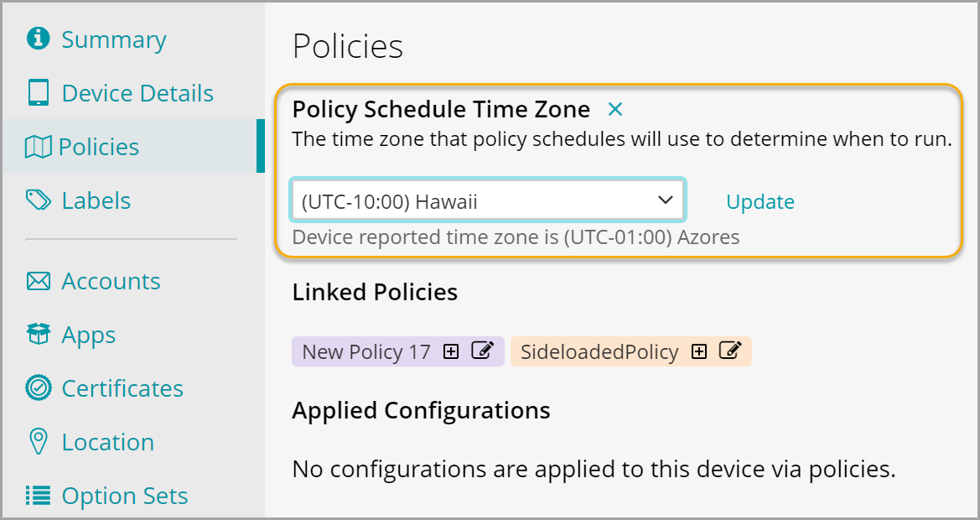Viewport: 980px width, 520px height.
Task: Click the Certificates badge icon
Action: point(39,388)
